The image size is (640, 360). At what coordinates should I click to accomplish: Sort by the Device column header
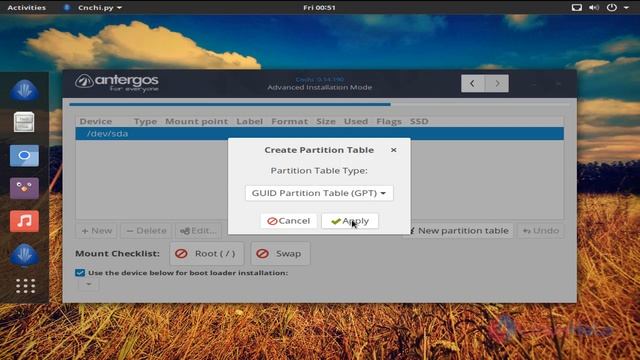point(96,121)
